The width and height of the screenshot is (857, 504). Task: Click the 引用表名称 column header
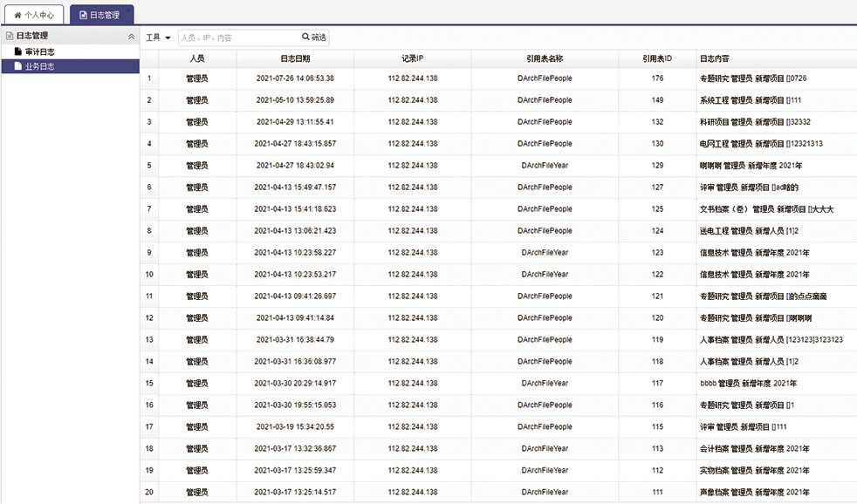545,58
